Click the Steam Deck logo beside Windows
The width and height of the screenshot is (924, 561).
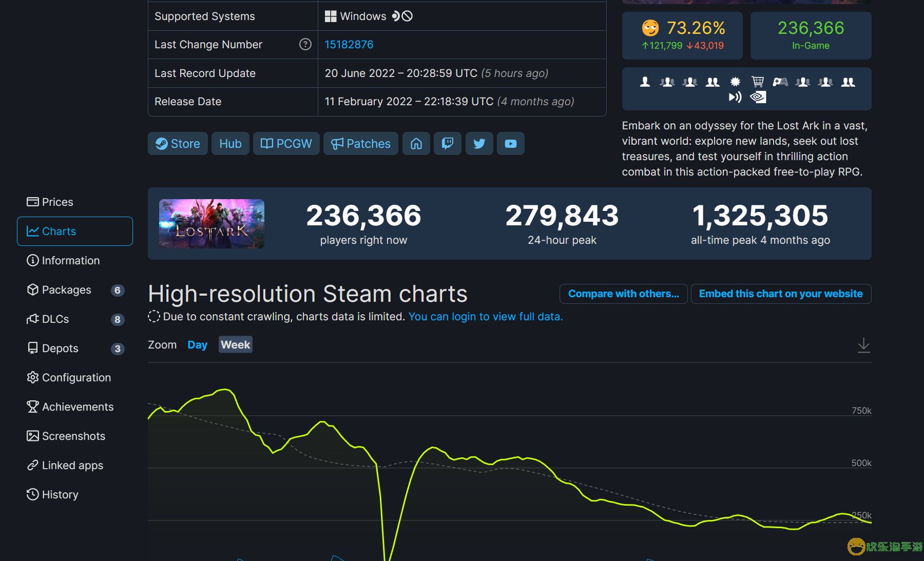(396, 16)
